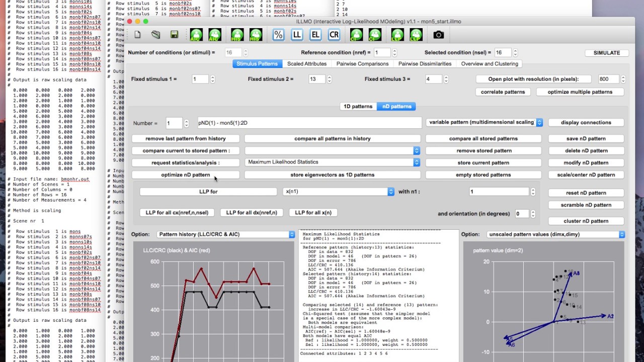Open the Scaled Attributes tab
644x362 pixels.
point(307,64)
